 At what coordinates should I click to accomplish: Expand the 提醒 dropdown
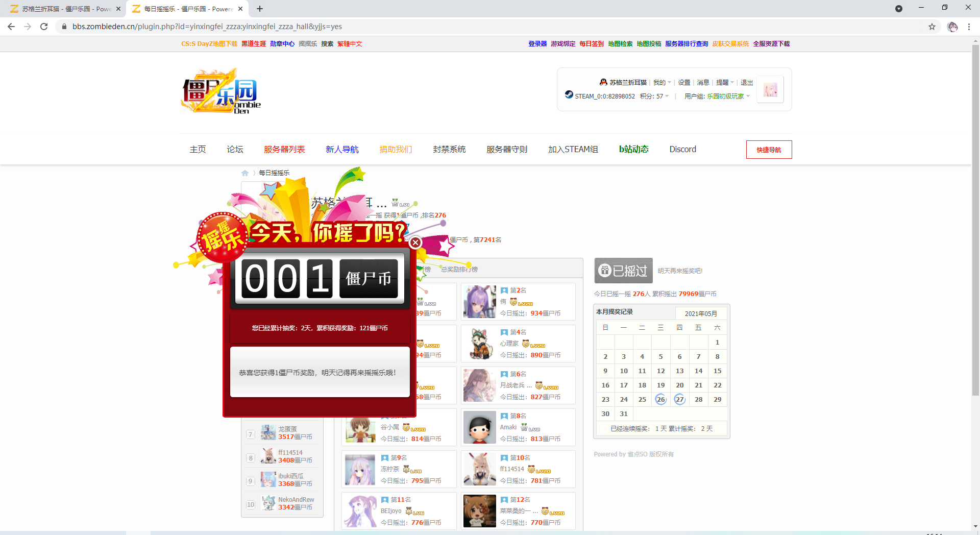(724, 82)
